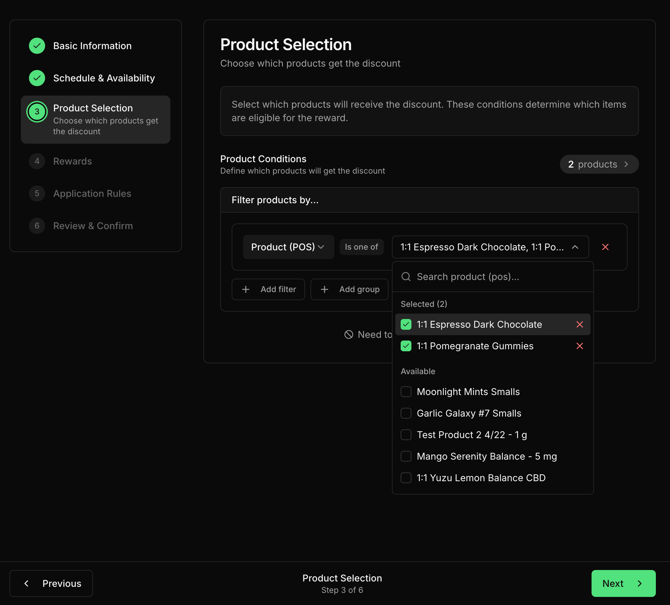Click the prohibited circle icon beside Need to
670x605 pixels.
click(349, 335)
